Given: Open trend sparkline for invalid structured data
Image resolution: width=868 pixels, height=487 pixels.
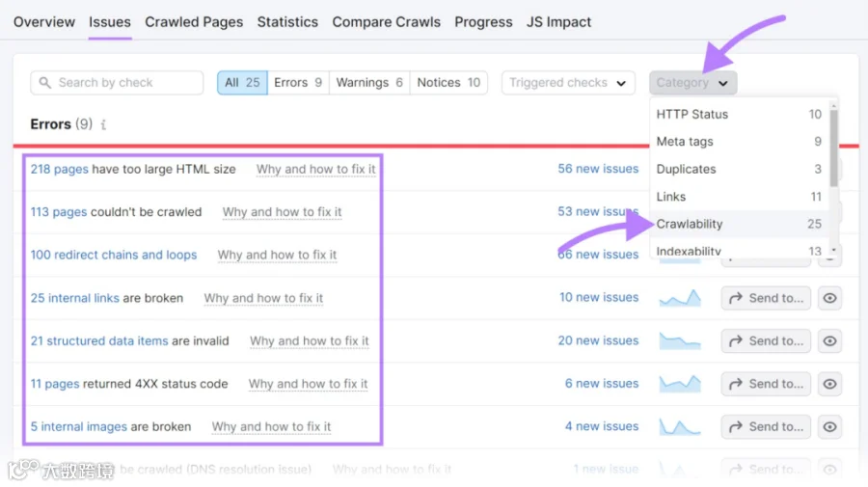Looking at the screenshot, I should tap(680, 341).
